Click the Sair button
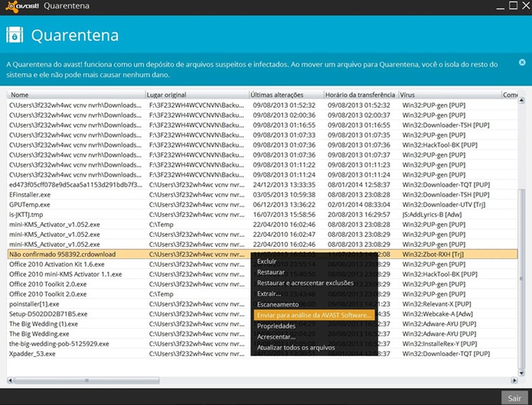 click(x=514, y=398)
